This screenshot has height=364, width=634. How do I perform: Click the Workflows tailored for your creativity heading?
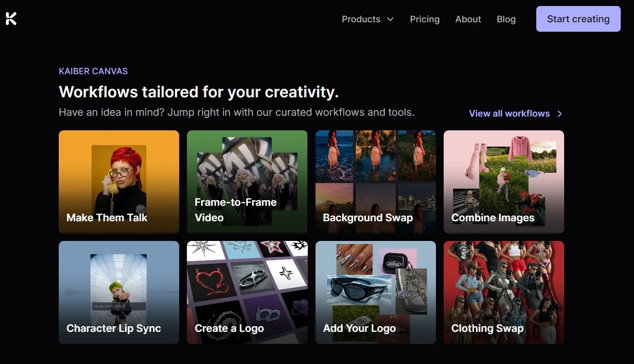click(199, 92)
